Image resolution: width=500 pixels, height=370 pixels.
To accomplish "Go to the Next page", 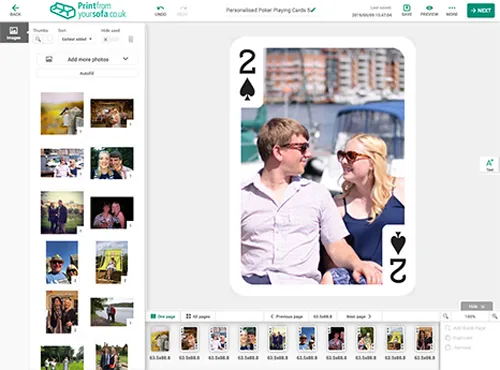I will (359, 316).
